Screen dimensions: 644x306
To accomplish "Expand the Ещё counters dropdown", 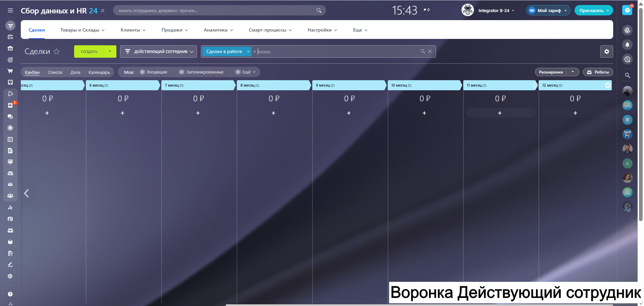I will point(246,72).
